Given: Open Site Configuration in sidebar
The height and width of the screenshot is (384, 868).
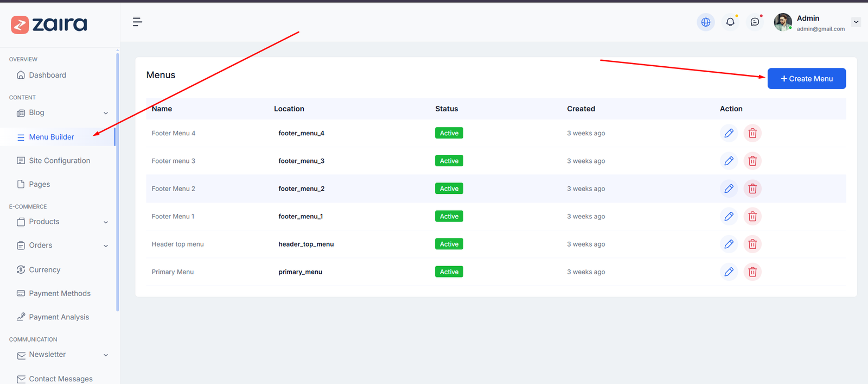Looking at the screenshot, I should click(x=59, y=161).
